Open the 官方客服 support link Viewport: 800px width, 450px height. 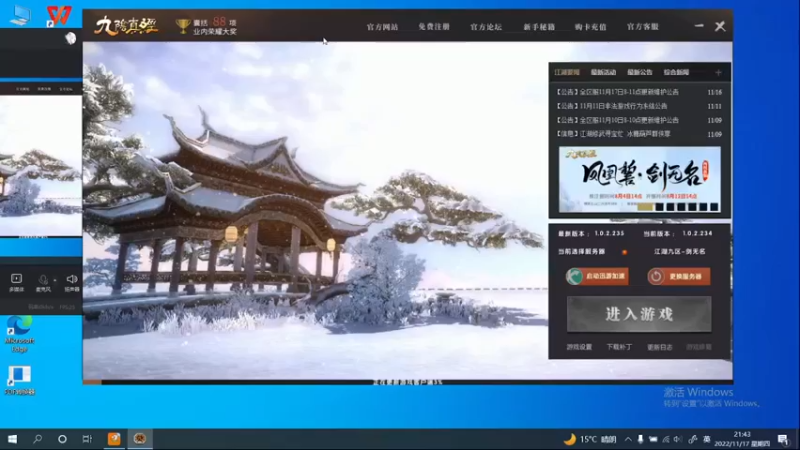click(x=643, y=27)
